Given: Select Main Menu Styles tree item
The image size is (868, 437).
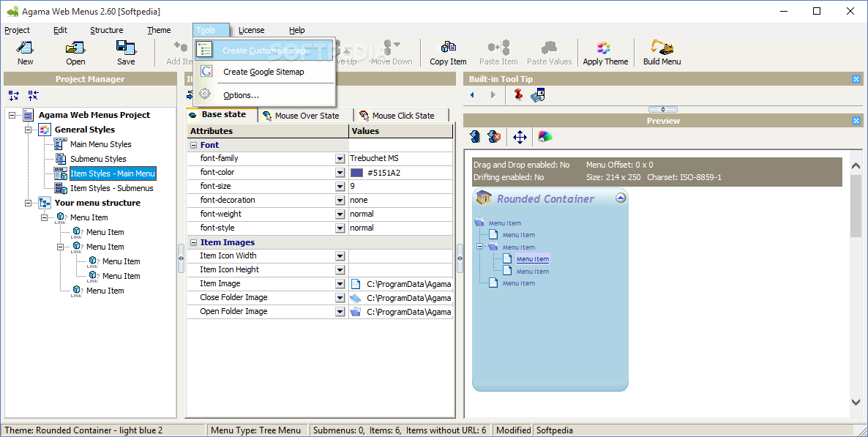Looking at the screenshot, I should 101,144.
